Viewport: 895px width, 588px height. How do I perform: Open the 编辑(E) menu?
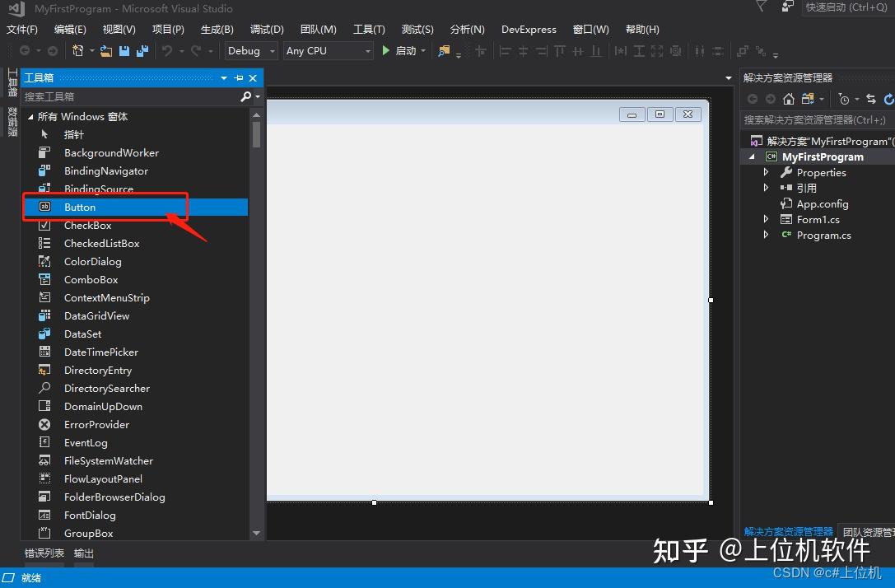[x=70, y=29]
